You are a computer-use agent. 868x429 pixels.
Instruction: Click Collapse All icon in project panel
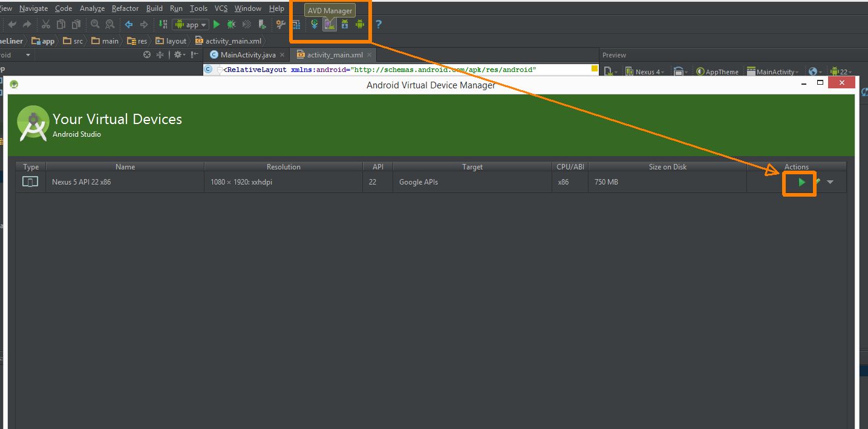160,54
